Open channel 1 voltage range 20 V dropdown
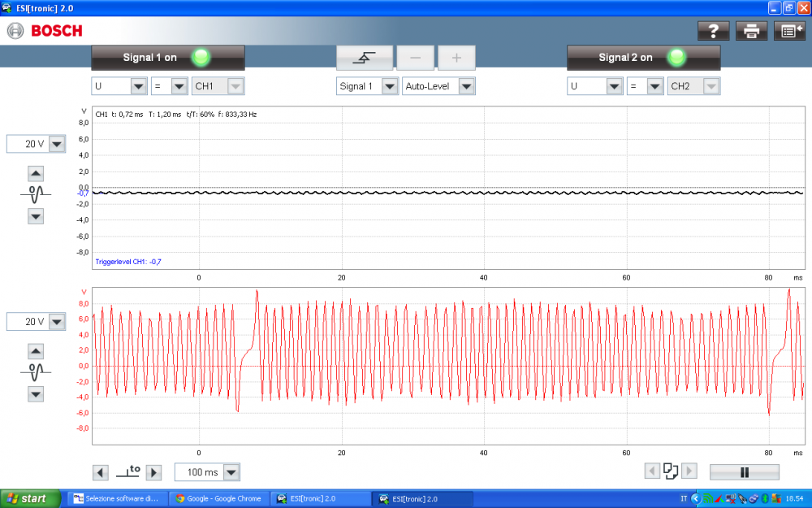 [56, 144]
